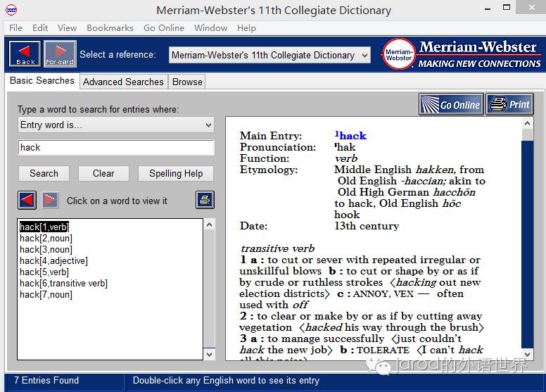Click the Print button with printer icon

click(510, 104)
